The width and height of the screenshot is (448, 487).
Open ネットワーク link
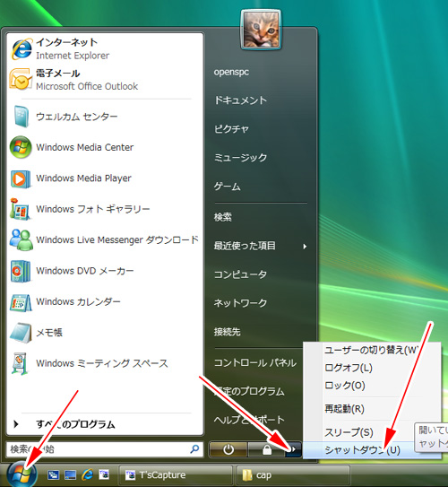click(240, 303)
